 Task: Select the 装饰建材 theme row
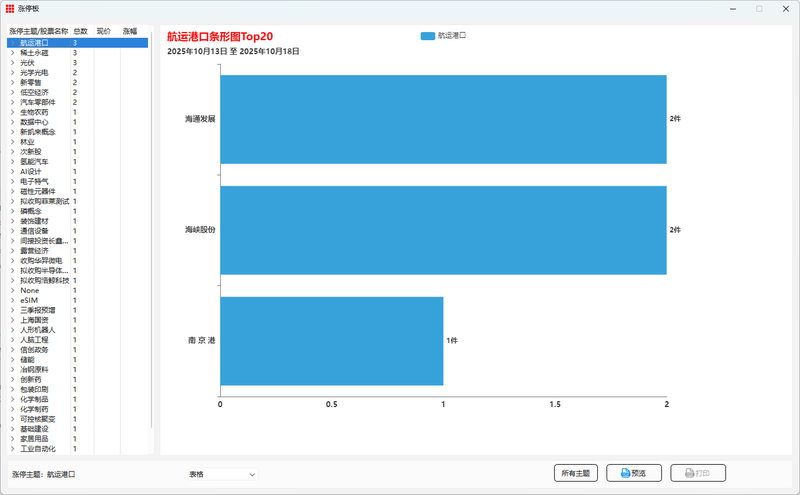[78, 221]
